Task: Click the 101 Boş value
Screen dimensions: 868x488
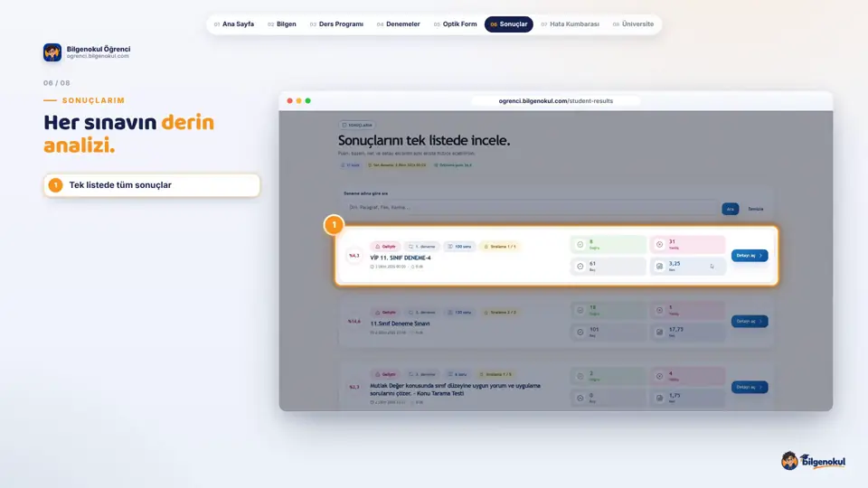Action: coord(594,330)
